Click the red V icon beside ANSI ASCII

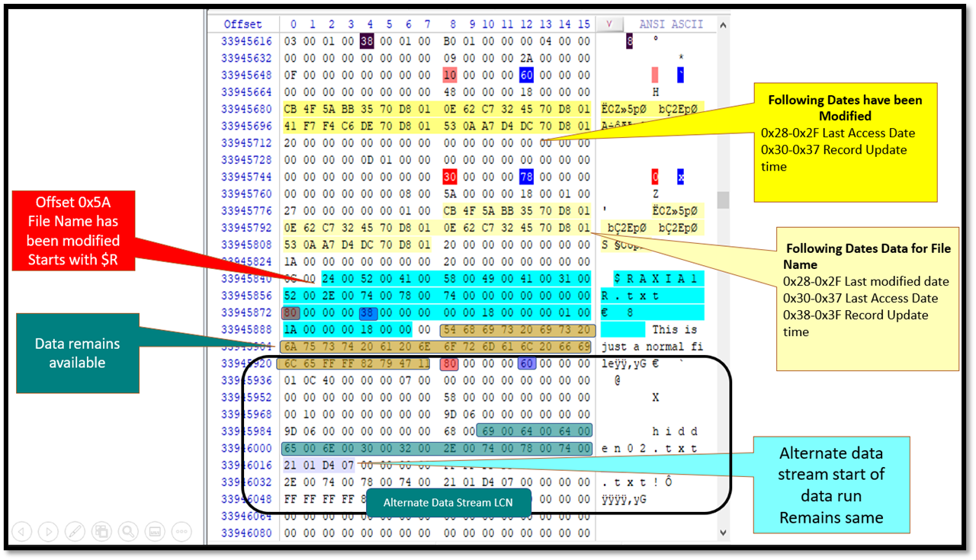pyautogui.click(x=609, y=24)
